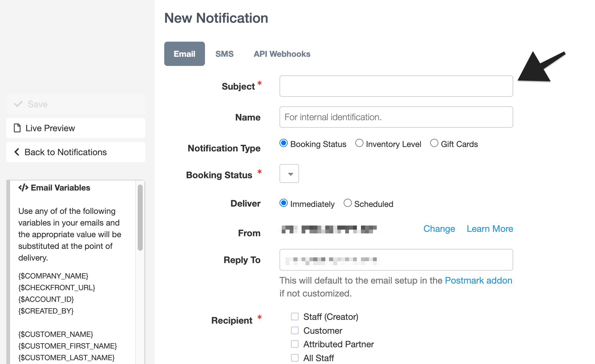595x364 pixels.
Task: Switch to the SMS tab
Action: (225, 54)
